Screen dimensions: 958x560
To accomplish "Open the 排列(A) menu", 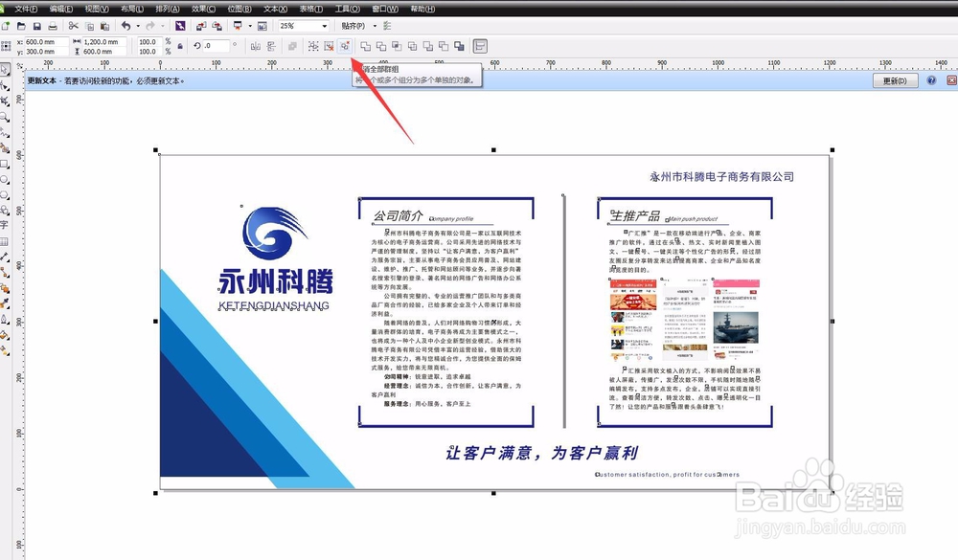I will [168, 9].
